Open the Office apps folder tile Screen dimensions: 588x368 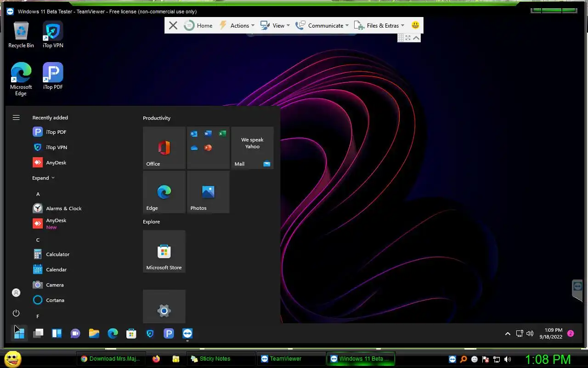(208, 148)
